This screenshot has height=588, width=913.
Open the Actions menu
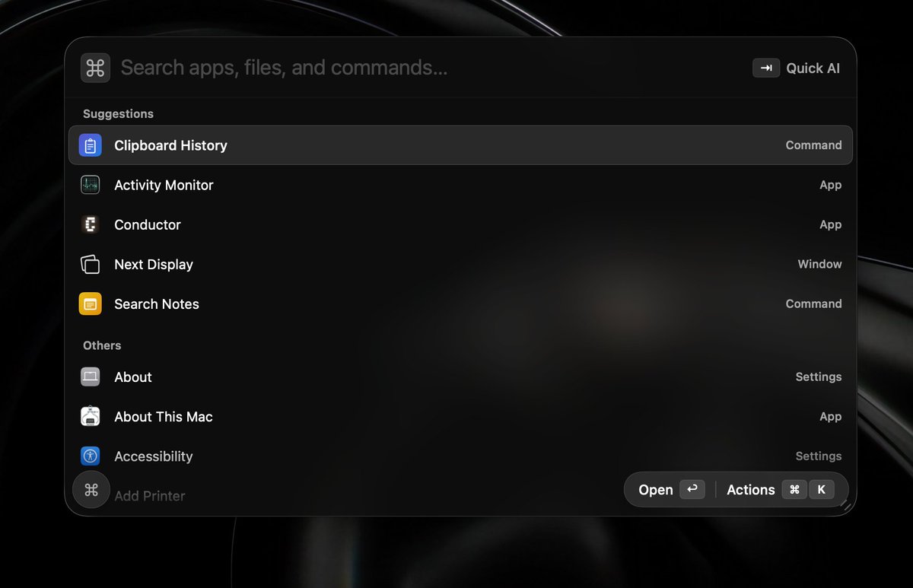(780, 490)
